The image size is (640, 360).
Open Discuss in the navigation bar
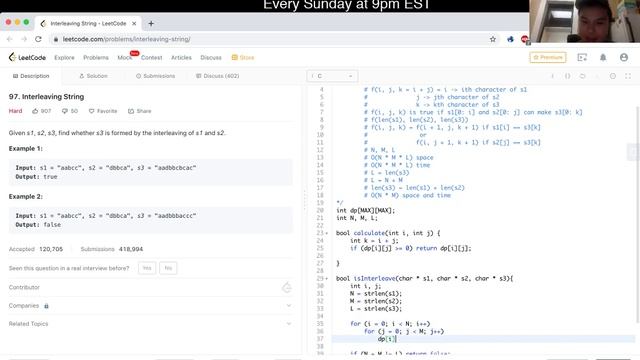point(211,58)
